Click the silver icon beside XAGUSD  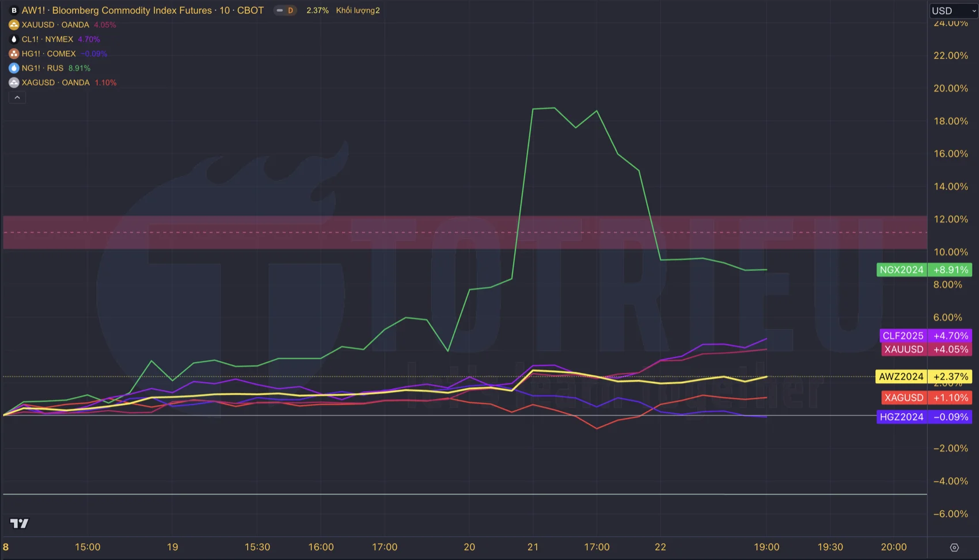click(14, 82)
